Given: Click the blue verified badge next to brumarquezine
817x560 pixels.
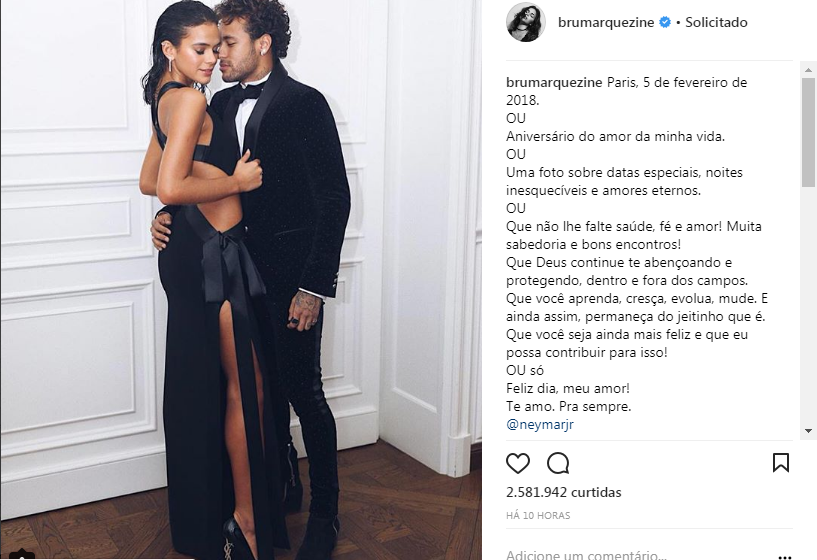Looking at the screenshot, I should 665,22.
